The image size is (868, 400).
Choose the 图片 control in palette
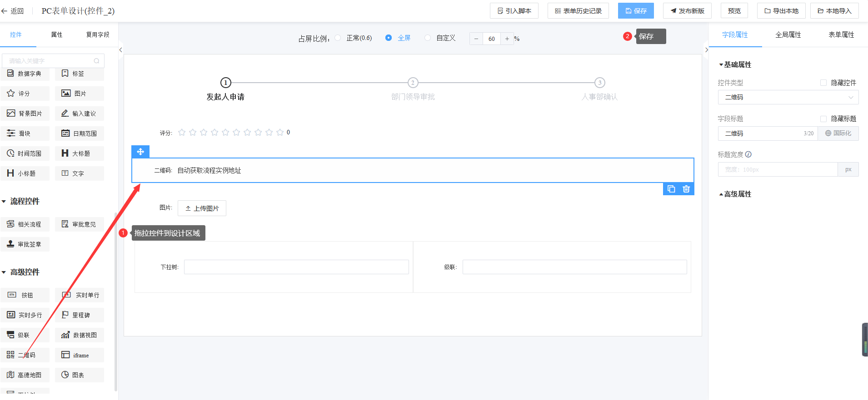pyautogui.click(x=80, y=94)
